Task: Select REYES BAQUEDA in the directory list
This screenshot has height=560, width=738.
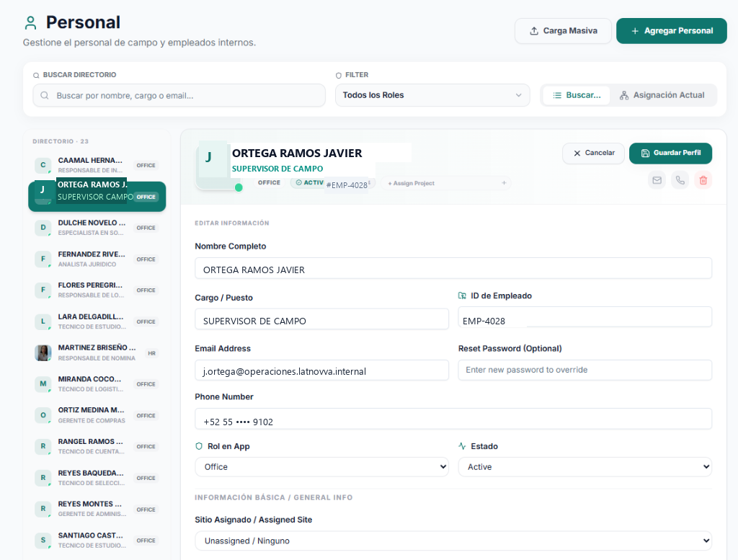Action: click(x=97, y=478)
